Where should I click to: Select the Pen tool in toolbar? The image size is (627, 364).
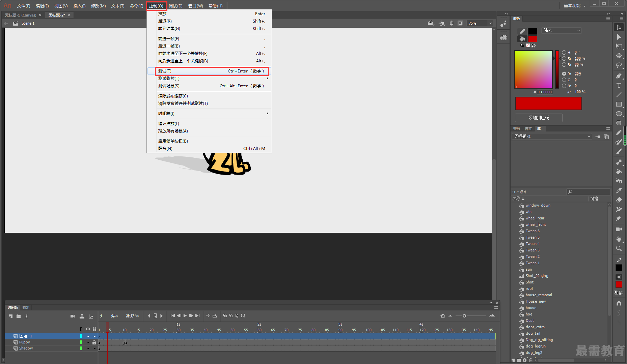[x=619, y=76]
